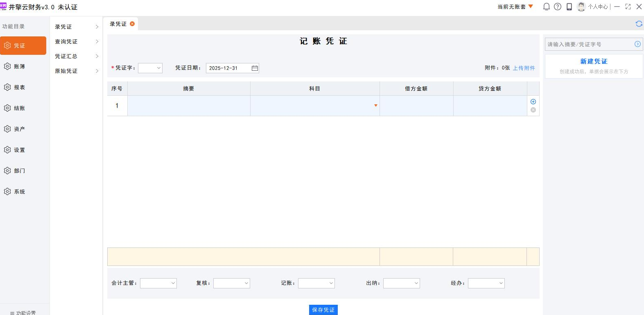The width and height of the screenshot is (644, 315).
Task: Click the 摘要 cell in row 1
Action: tap(189, 106)
